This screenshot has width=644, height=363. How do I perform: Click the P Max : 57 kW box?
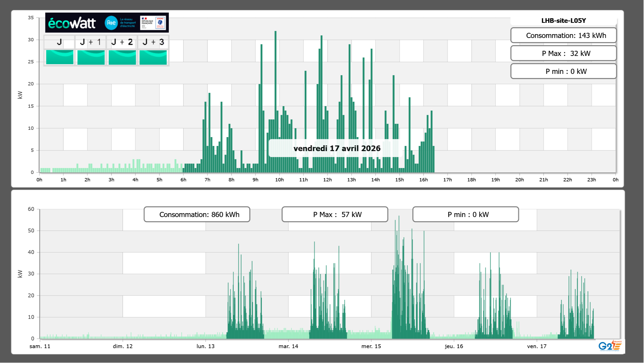[x=335, y=214]
